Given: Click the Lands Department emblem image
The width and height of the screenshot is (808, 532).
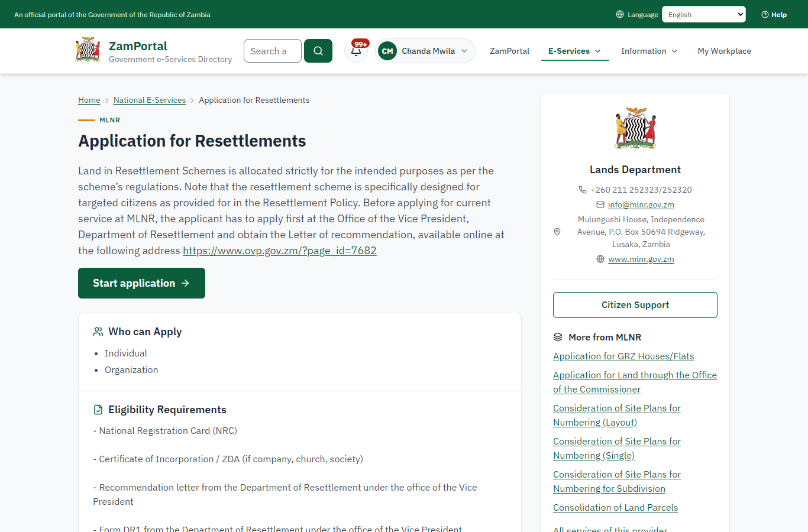Looking at the screenshot, I should pos(635,128).
